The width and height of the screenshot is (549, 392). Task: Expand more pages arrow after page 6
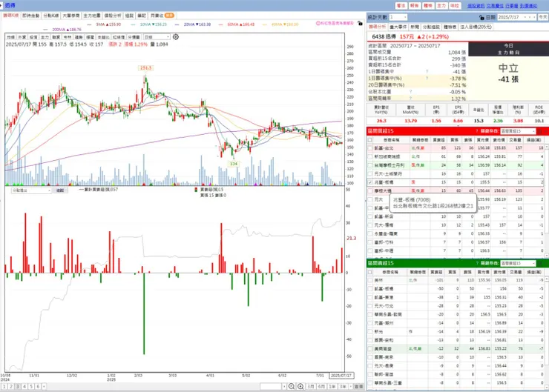[x=44, y=386]
